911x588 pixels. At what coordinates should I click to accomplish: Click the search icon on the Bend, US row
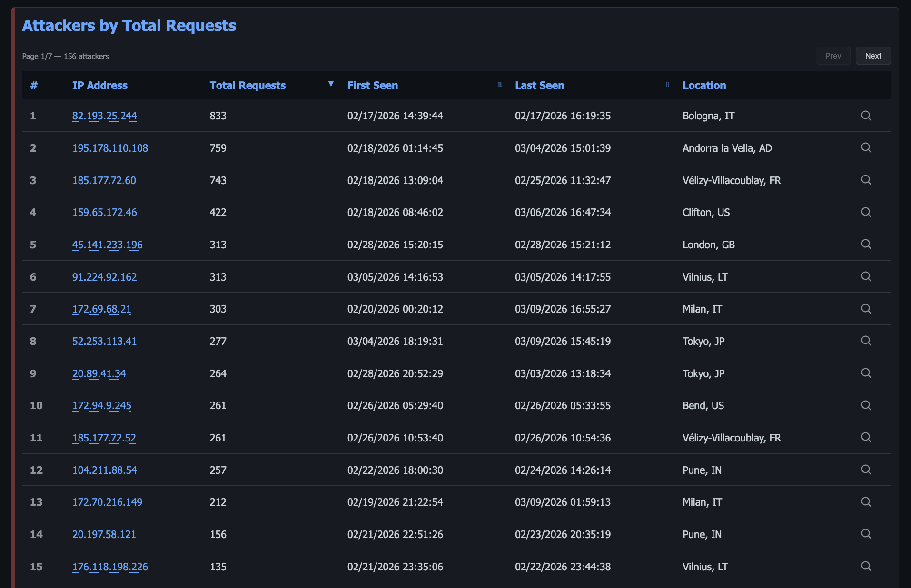(866, 405)
